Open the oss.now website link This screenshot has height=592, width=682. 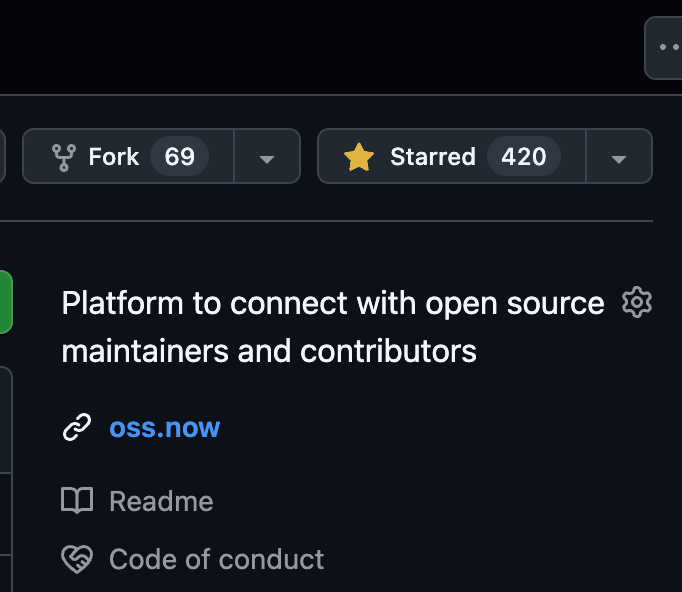click(165, 428)
